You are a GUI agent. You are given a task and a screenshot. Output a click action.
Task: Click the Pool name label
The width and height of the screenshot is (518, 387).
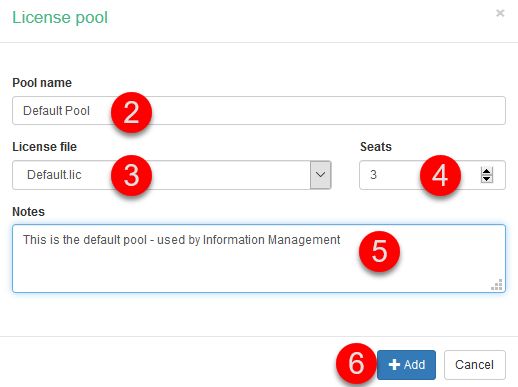42,83
